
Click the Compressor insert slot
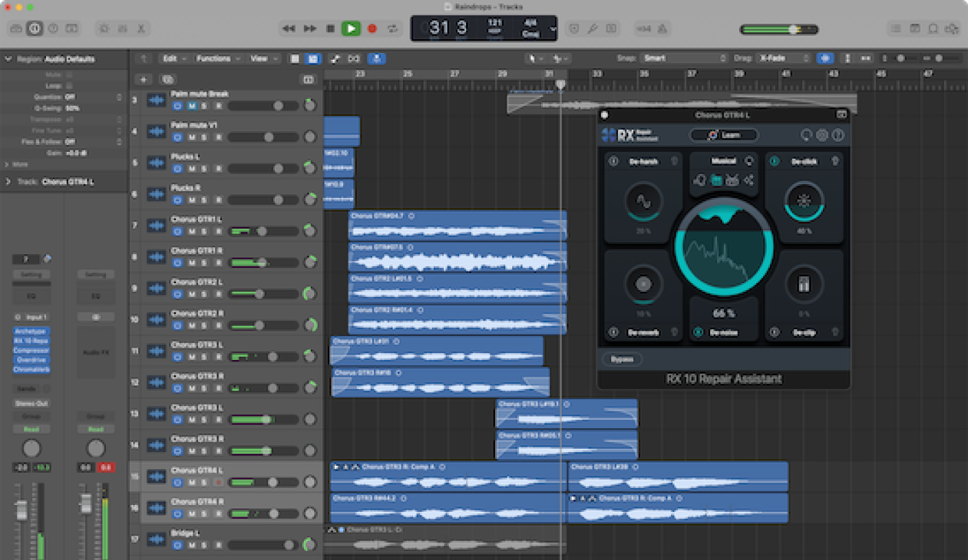(32, 350)
